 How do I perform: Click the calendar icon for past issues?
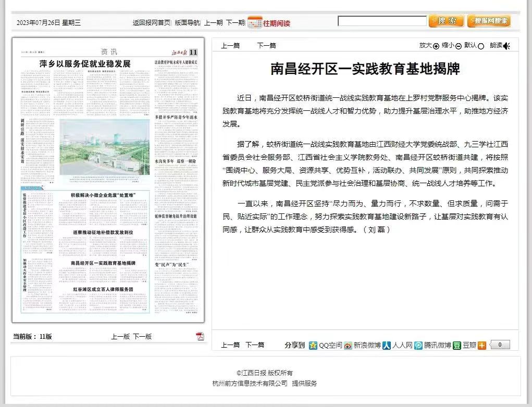click(x=254, y=22)
